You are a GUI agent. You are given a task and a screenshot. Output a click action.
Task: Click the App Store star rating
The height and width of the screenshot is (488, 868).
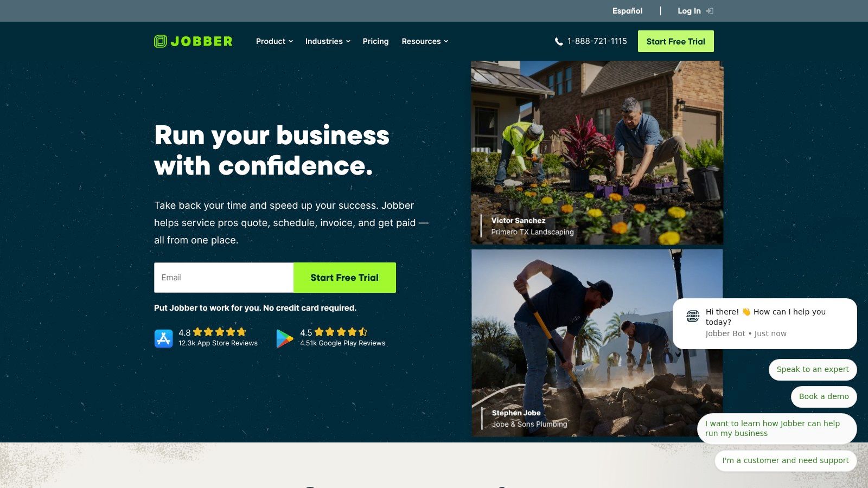pos(220,332)
